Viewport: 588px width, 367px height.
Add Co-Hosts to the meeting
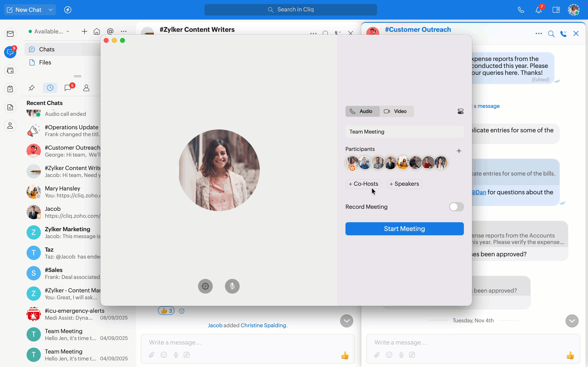(363, 184)
